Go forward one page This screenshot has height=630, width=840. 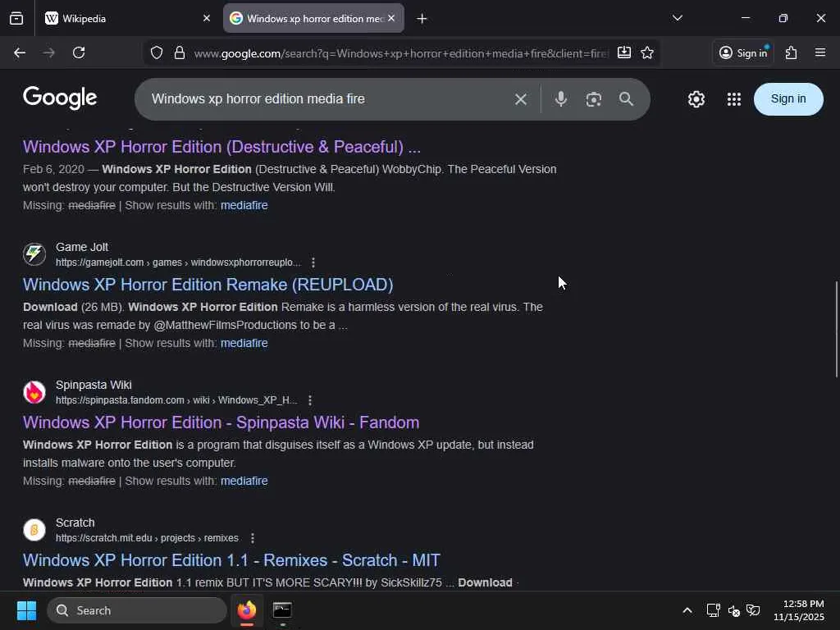click(x=48, y=52)
